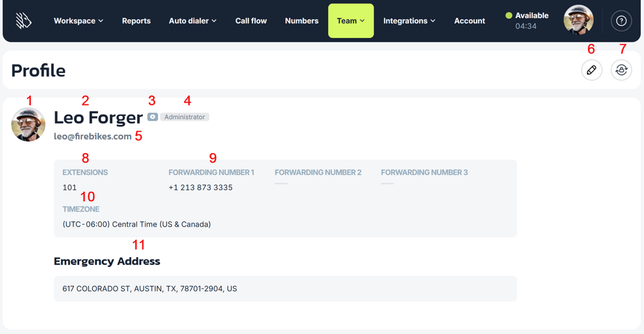Click the leo@firebikes.com email address

(93, 137)
